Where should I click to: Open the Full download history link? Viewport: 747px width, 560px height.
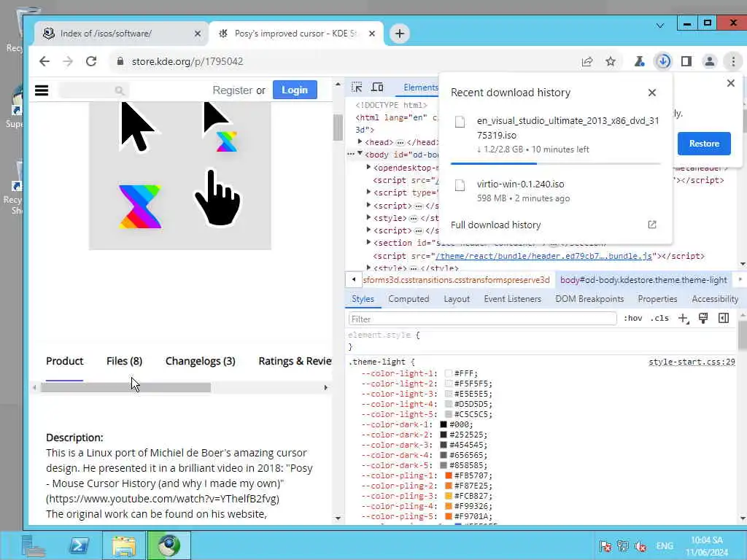(x=496, y=225)
